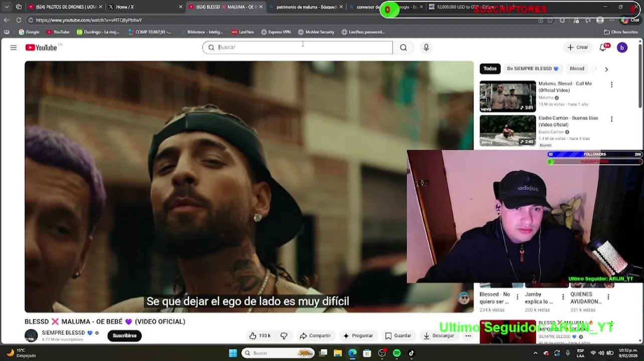Click the magnifier search submit button
644x361 pixels.
[403, 47]
